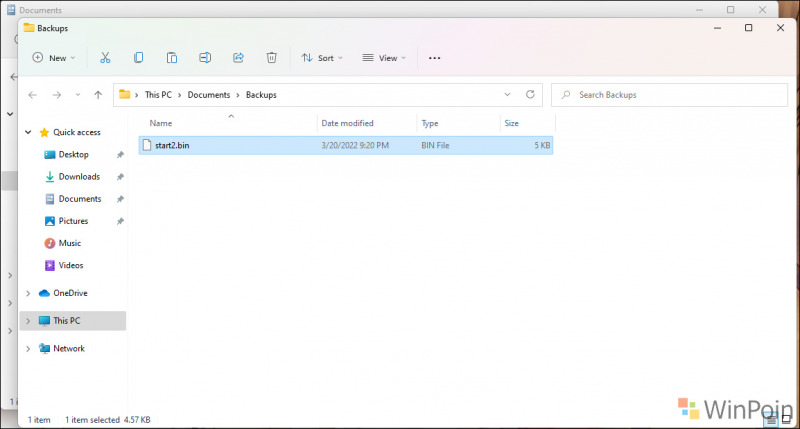
Task: Close the background Documents window
Action: [x=762, y=10]
